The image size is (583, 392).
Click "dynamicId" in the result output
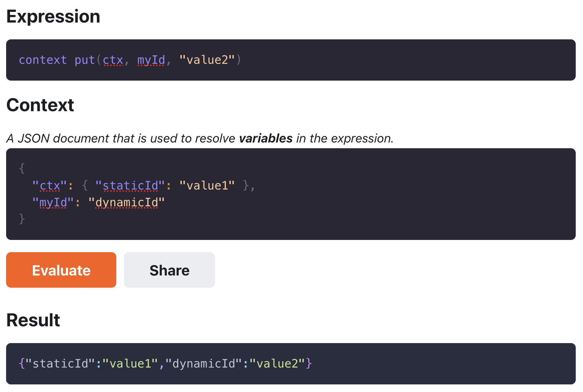(204, 364)
